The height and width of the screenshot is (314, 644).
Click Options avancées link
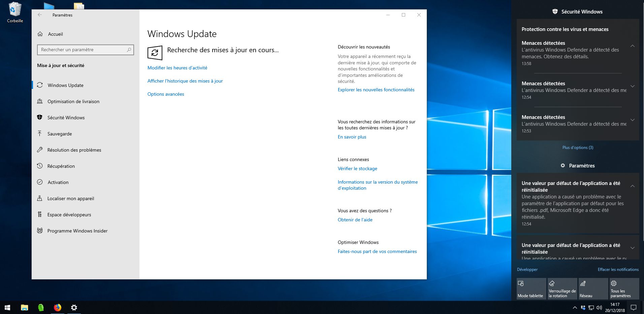(166, 94)
